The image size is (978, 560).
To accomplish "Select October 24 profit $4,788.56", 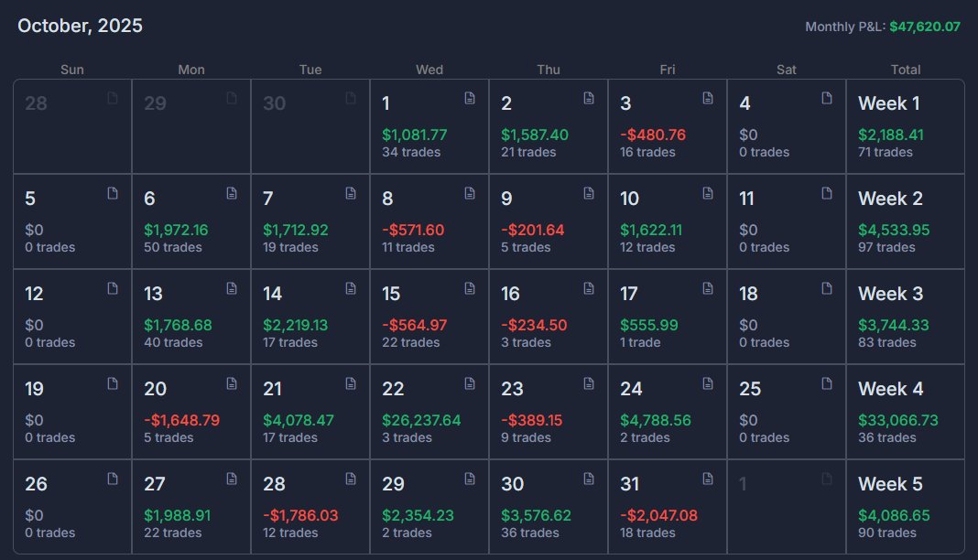I will tap(656, 421).
